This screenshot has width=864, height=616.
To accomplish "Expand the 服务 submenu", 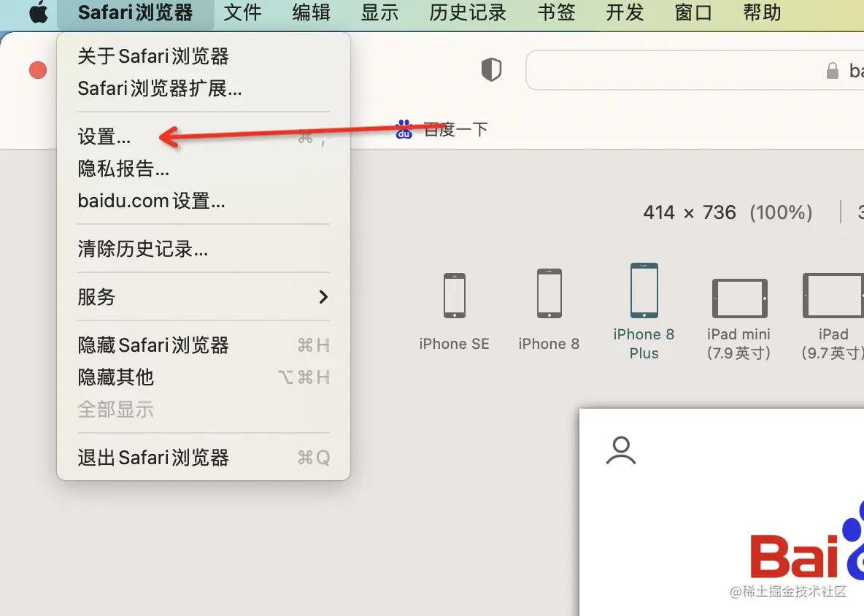I will point(204,297).
